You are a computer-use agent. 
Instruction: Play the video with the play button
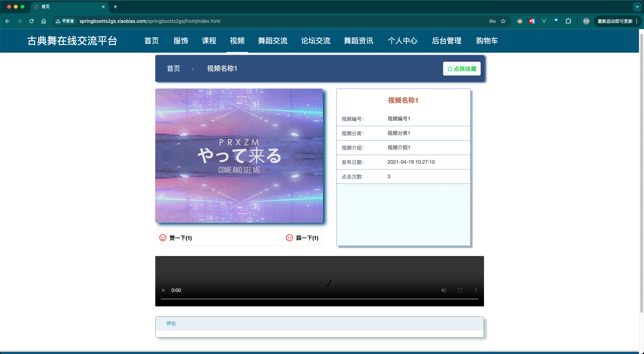163,290
